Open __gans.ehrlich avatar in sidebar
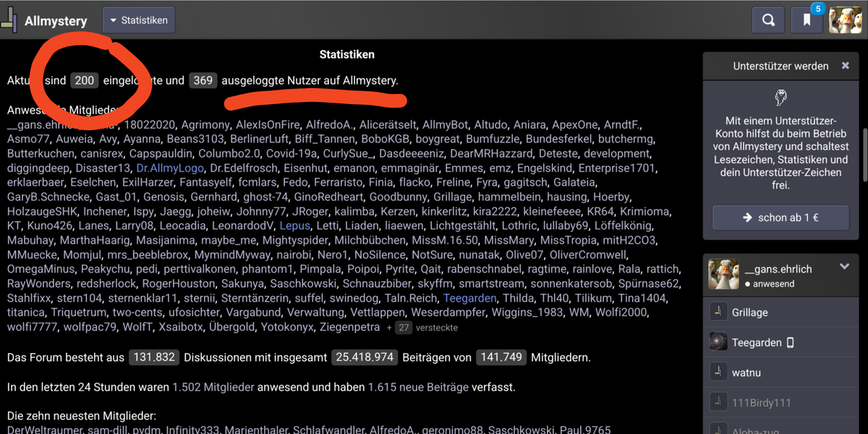The image size is (868, 434). point(723,275)
